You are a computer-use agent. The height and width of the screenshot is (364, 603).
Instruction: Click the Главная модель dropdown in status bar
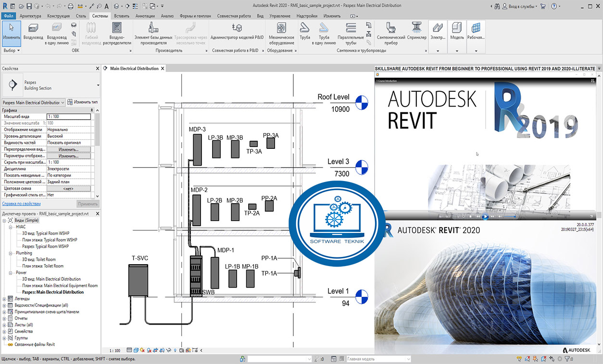pyautogui.click(x=378, y=359)
